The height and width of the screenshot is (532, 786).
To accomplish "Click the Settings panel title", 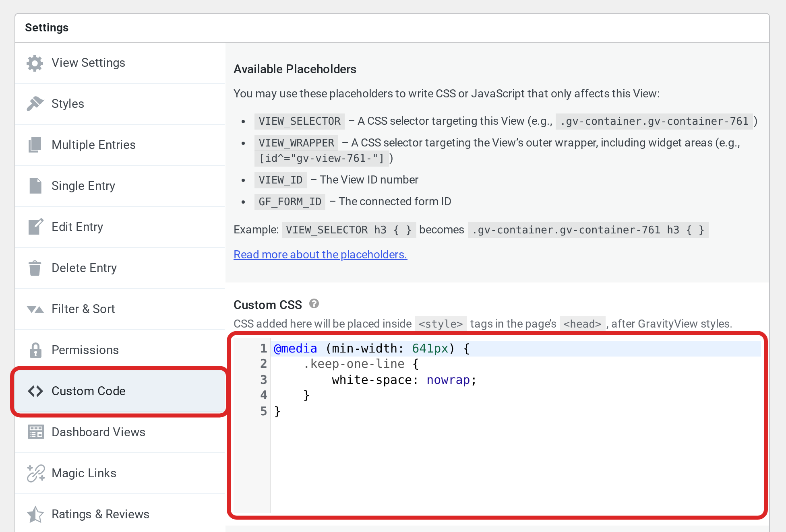I will (x=47, y=28).
